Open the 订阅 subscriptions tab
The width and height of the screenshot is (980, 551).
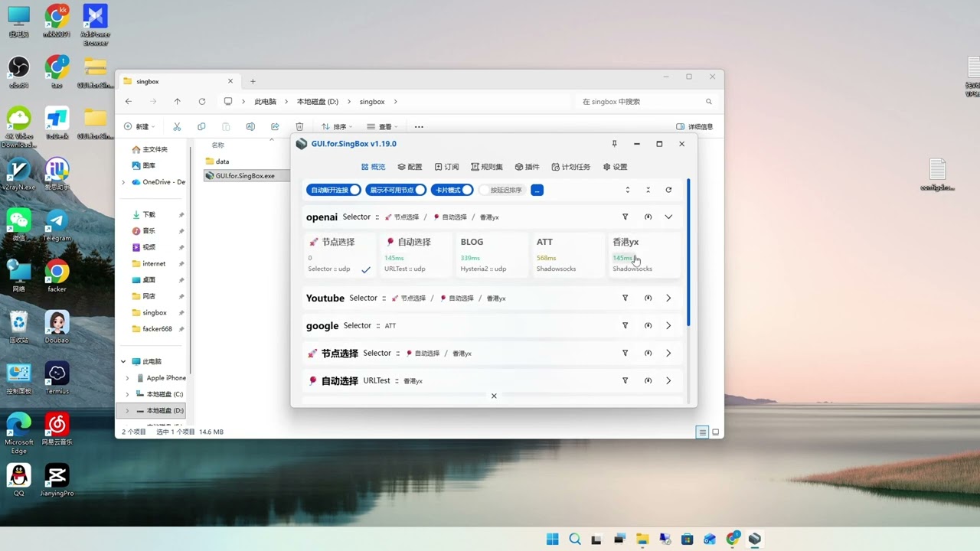[446, 167]
